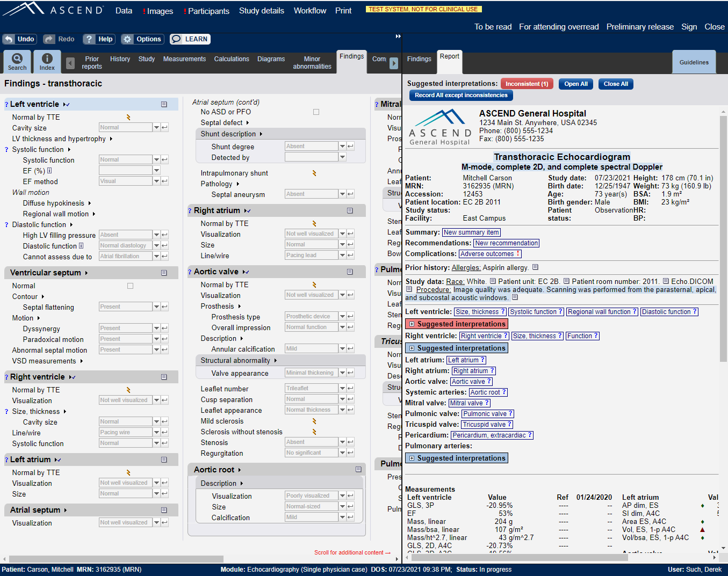
Task: Click the Aortic root section notes icon
Action: pyautogui.click(x=358, y=470)
